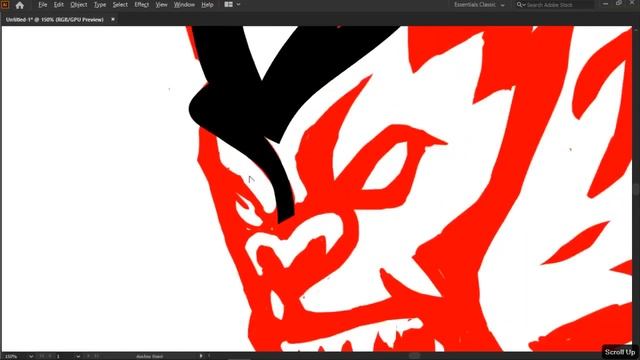Open the View menu
Viewport: 640px width, 360px height.
(x=161, y=5)
